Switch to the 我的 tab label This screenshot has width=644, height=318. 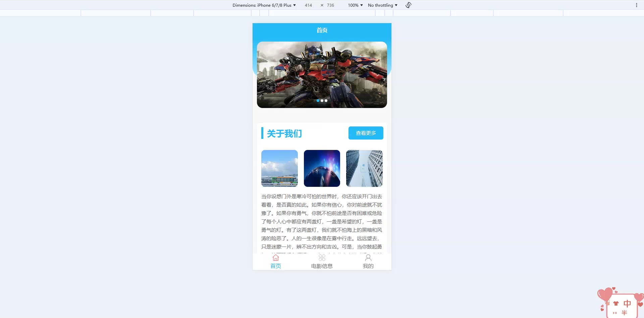tap(368, 266)
